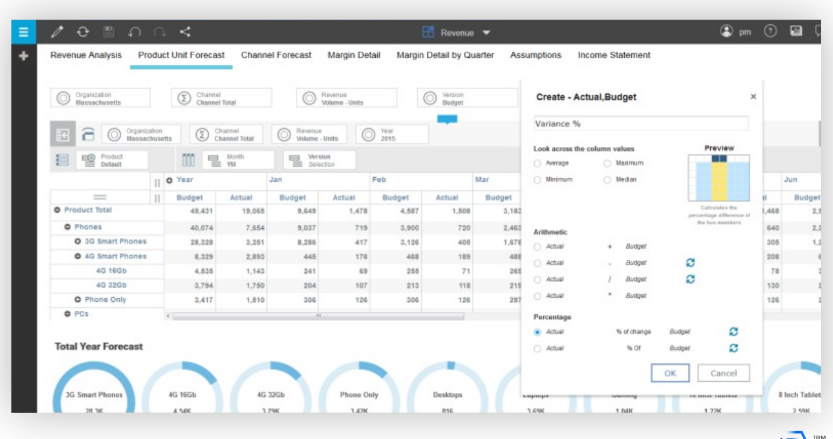Click the refresh icon in top toolbar
The image size is (833, 439).
pos(82,32)
